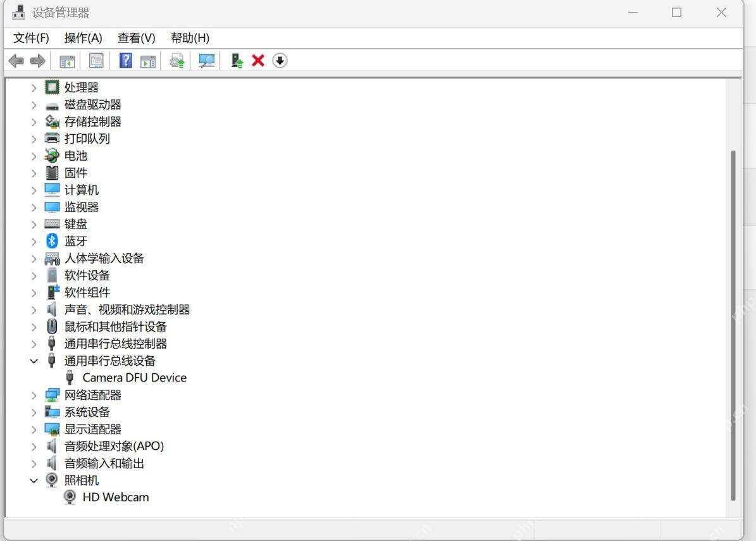The width and height of the screenshot is (756, 541).
Task: Open the Properties toolbar icon
Action: coord(96,61)
